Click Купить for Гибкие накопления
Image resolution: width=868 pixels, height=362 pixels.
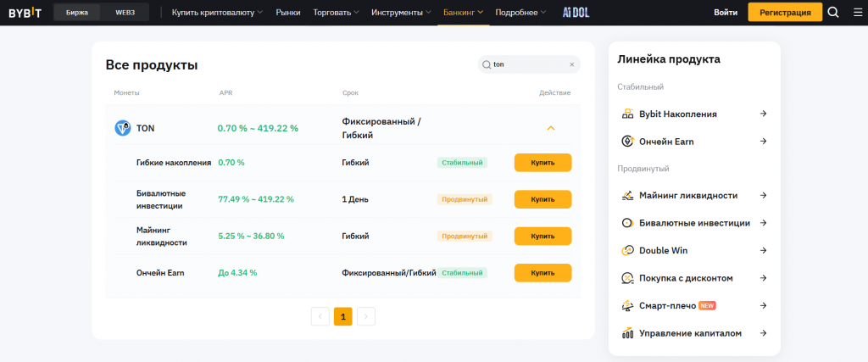[542, 163]
